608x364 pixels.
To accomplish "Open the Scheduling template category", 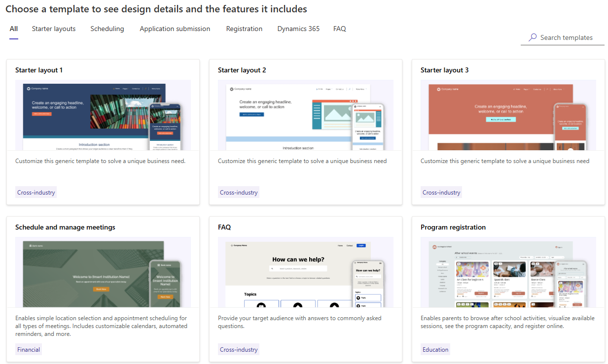I will coord(107,29).
